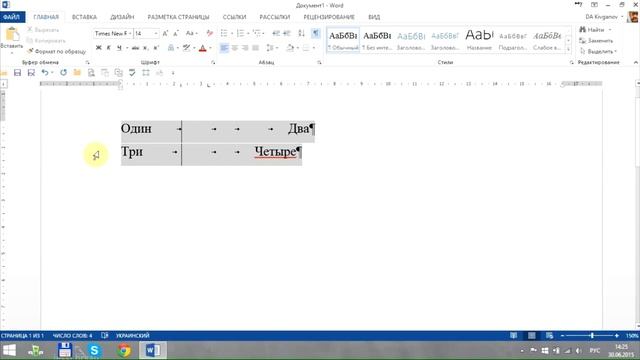640x360 pixels.
Task: Click the Decrease Font Size icon
Action: [176, 33]
